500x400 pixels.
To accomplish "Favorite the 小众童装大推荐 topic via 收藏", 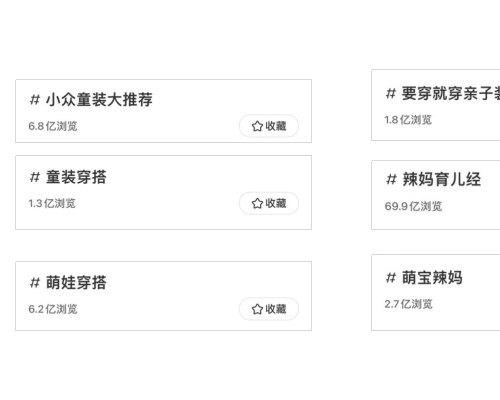I will (269, 126).
